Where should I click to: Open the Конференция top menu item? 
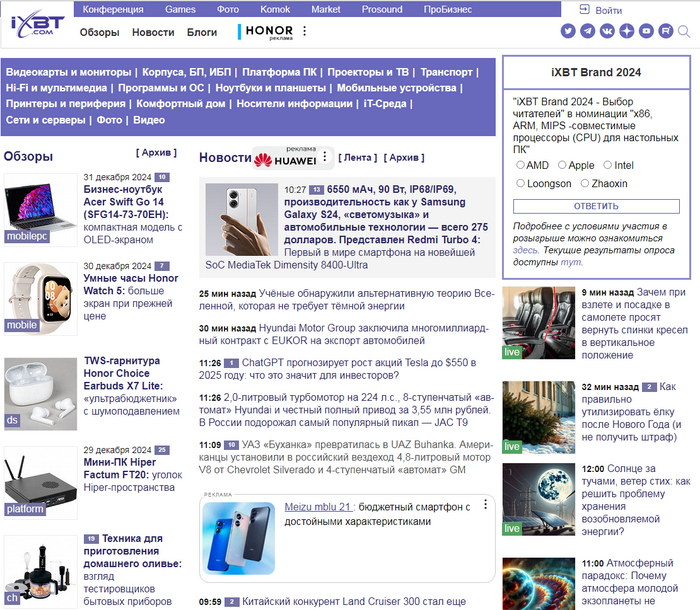tap(113, 9)
